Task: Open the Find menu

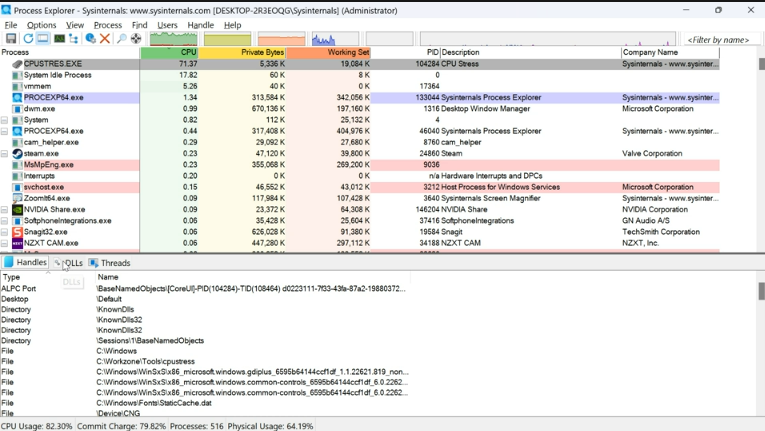Action: click(x=140, y=25)
